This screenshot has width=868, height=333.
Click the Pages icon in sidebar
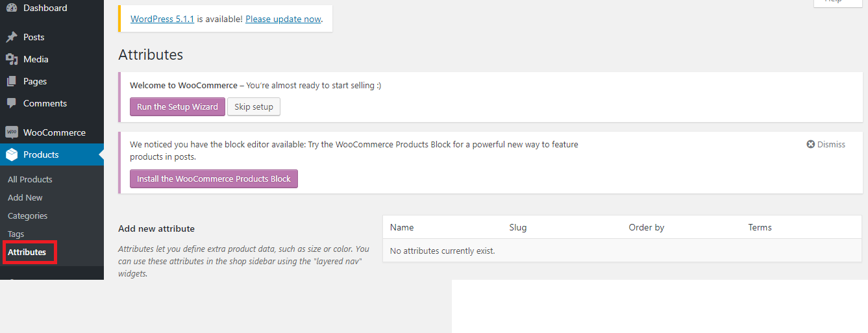tap(12, 81)
